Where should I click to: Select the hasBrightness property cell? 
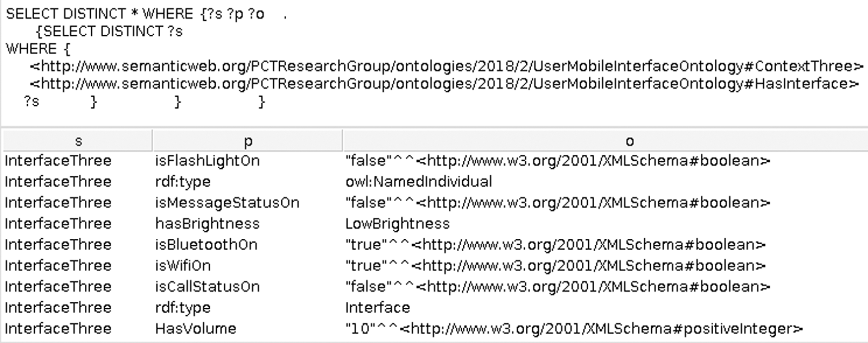click(248, 223)
